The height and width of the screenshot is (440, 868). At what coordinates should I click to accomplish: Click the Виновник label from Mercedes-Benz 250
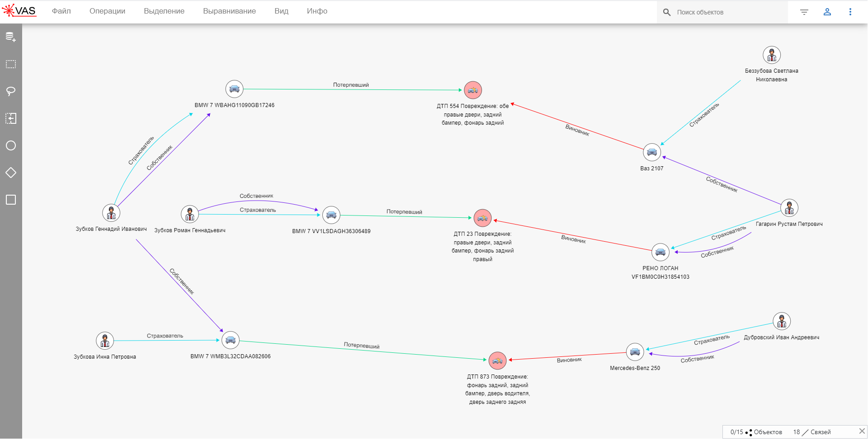tap(569, 360)
